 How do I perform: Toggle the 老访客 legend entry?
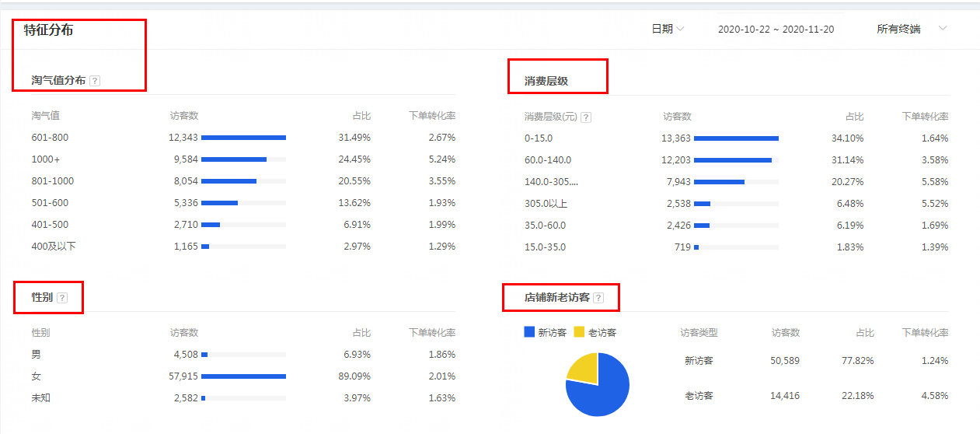595,332
